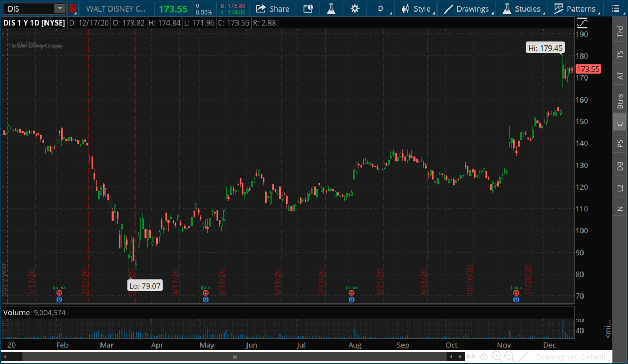This screenshot has width=628, height=364.
Task: Click the red 173.55 price axis tag
Action: click(588, 69)
